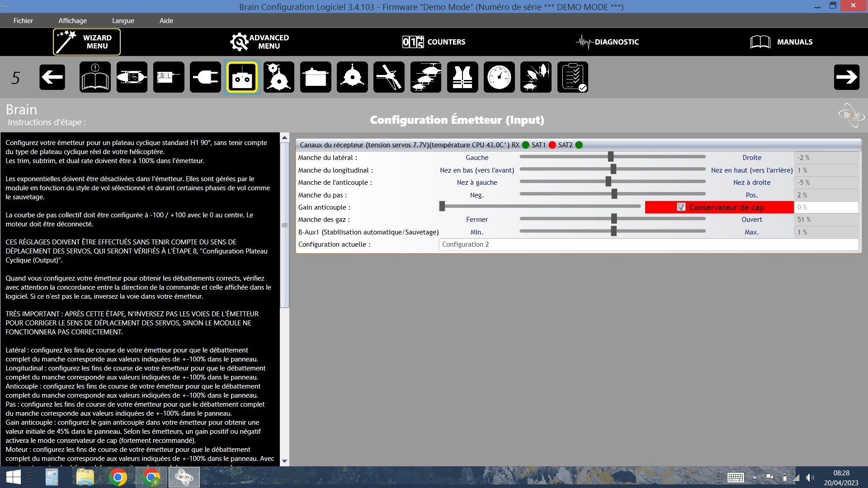Open the Counters section

[x=434, y=42]
